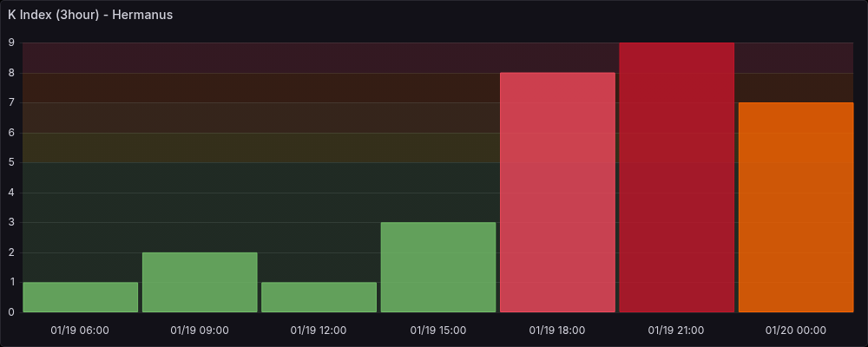This screenshot has height=347, width=868.
Task: Open the K Index Hermanus panel title
Action: pyautogui.click(x=90, y=15)
